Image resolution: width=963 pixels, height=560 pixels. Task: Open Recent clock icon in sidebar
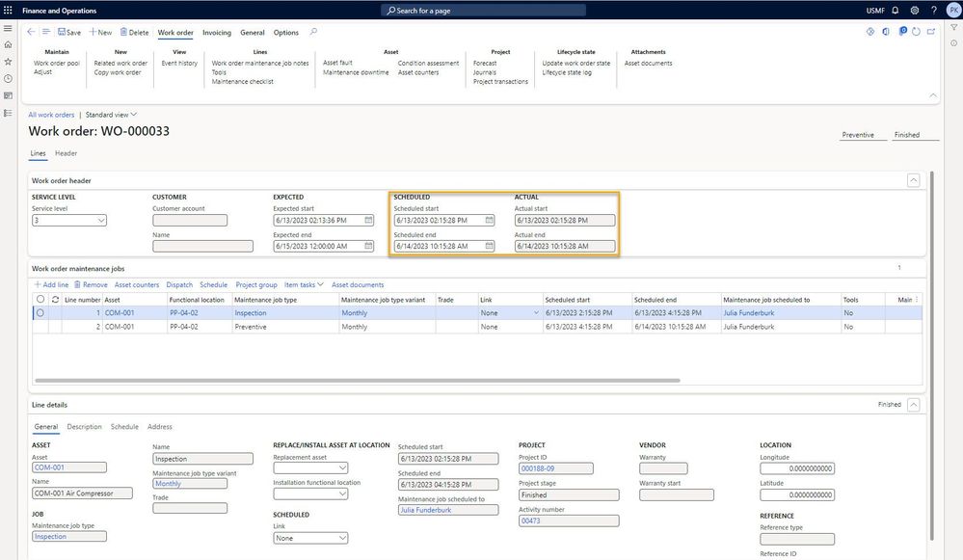[8, 79]
